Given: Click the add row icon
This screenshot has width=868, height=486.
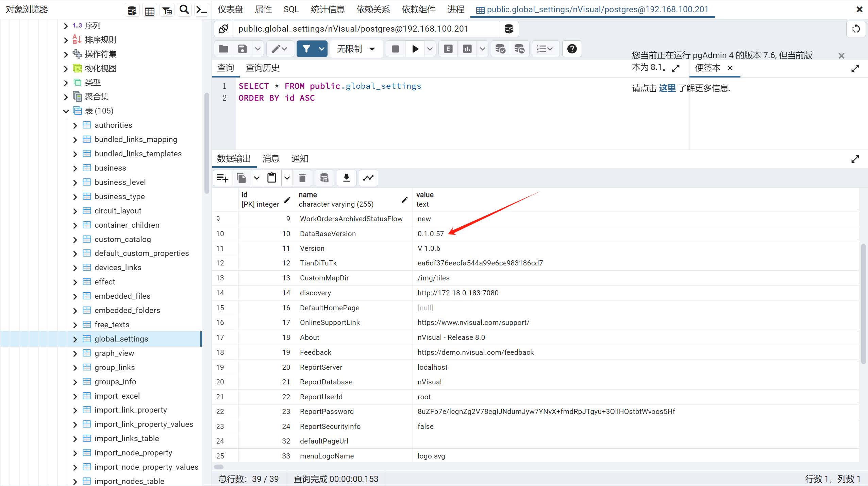Looking at the screenshot, I should pyautogui.click(x=222, y=178).
